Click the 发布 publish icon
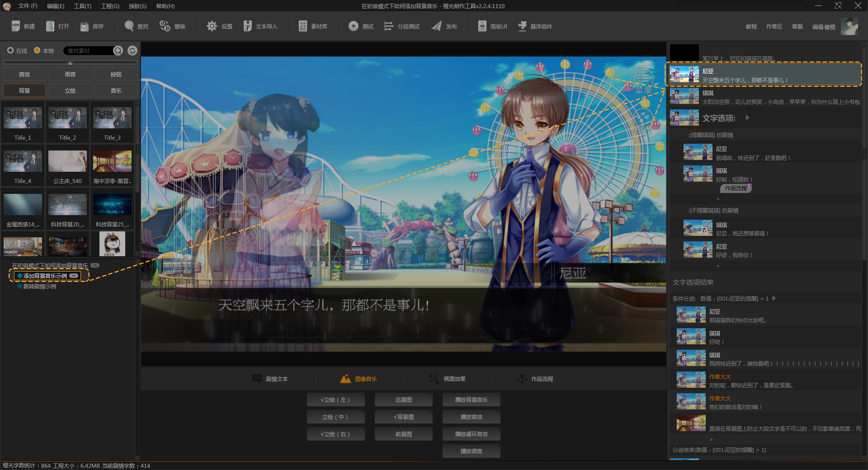Image resolution: width=868 pixels, height=470 pixels. 436,26
